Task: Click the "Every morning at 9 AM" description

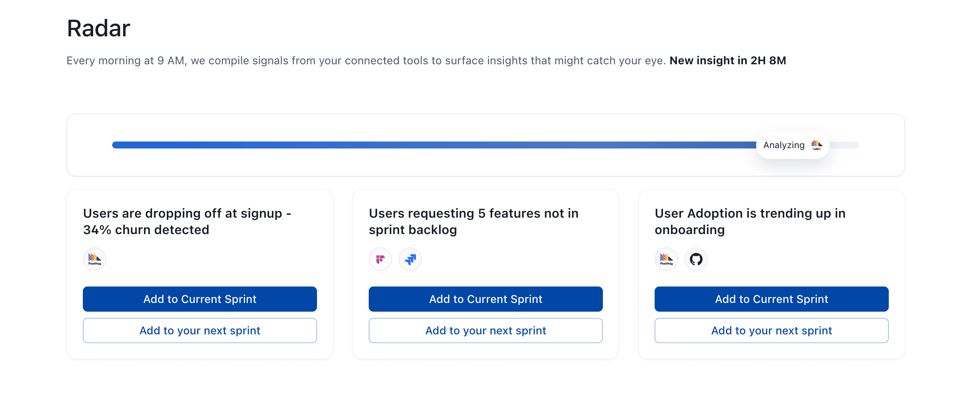Action: pos(365,60)
